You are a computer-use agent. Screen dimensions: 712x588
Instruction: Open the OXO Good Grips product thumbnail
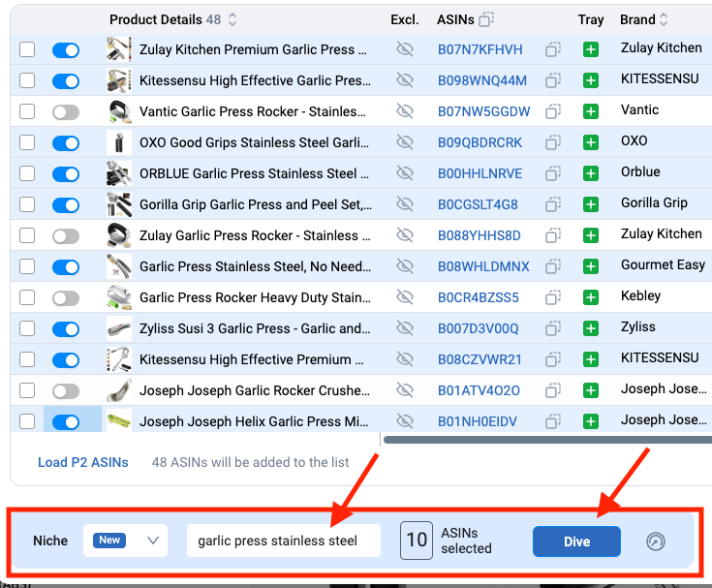click(119, 142)
